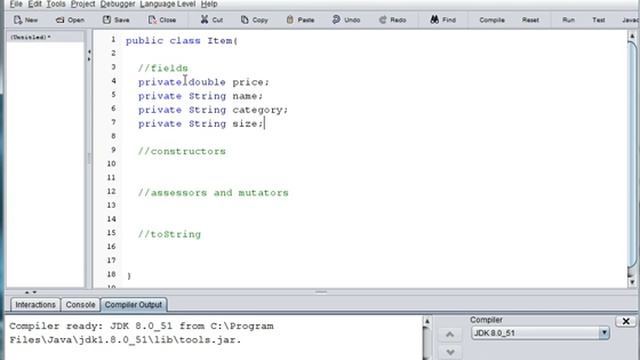This screenshot has width=640, height=360.
Task: Open the Debugger menu
Action: point(118,4)
